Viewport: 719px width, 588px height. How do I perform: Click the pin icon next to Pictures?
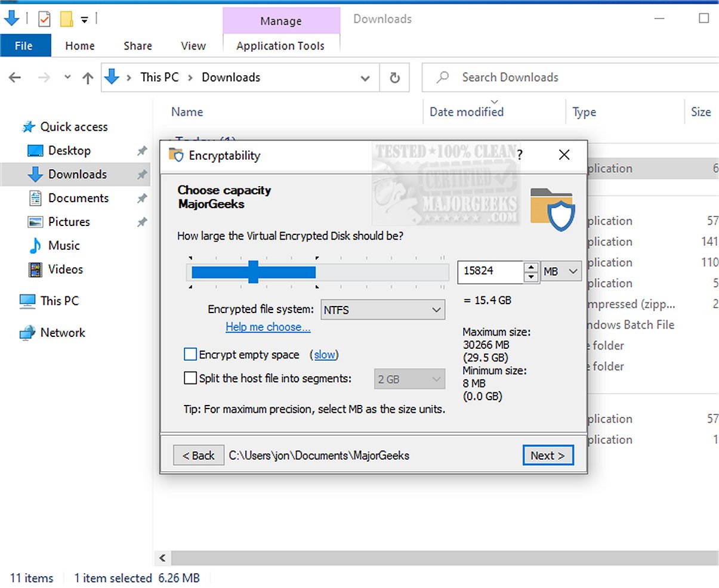142,222
